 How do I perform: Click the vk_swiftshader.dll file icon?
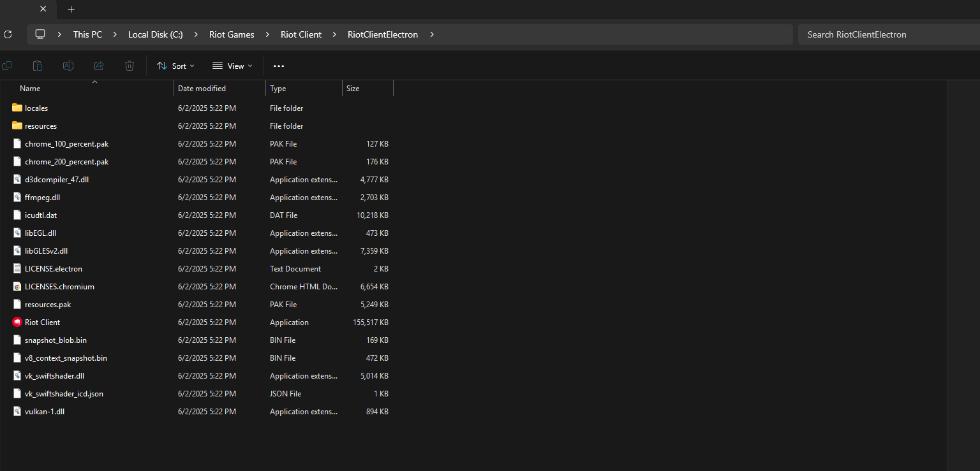coord(17,375)
